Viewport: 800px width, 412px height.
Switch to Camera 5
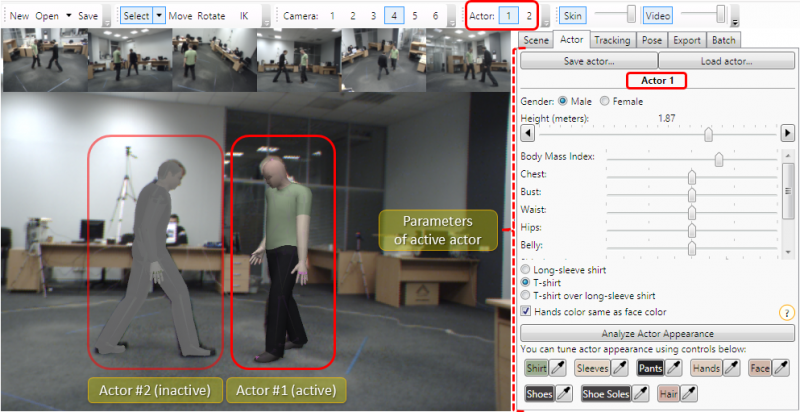(x=415, y=16)
